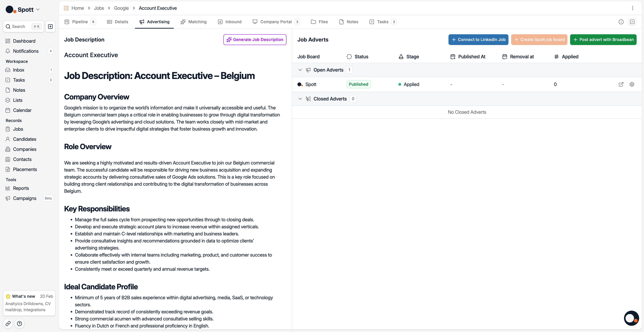
Task: Go to Jobs records in the sidebar
Action: click(29, 129)
